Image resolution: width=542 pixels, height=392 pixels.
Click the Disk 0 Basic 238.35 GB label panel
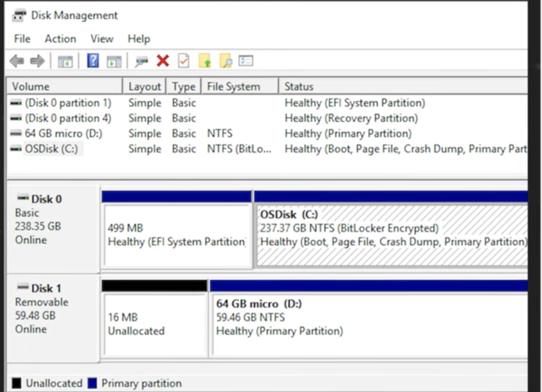(x=53, y=230)
